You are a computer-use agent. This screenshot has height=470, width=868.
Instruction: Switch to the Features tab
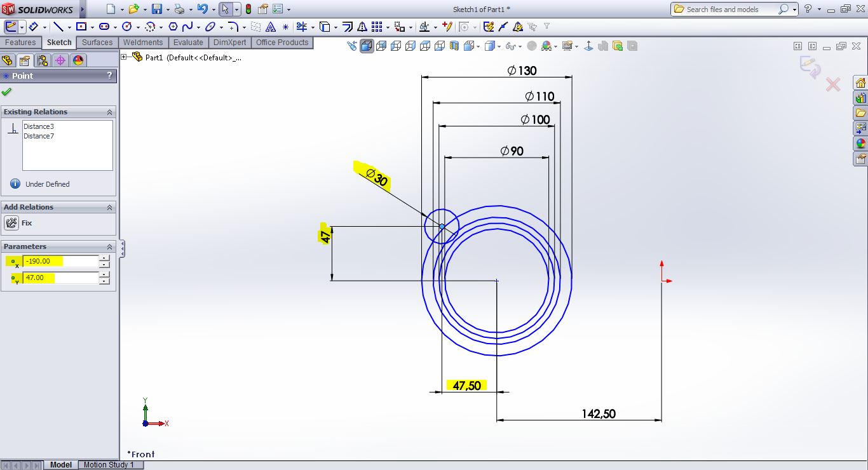(20, 43)
